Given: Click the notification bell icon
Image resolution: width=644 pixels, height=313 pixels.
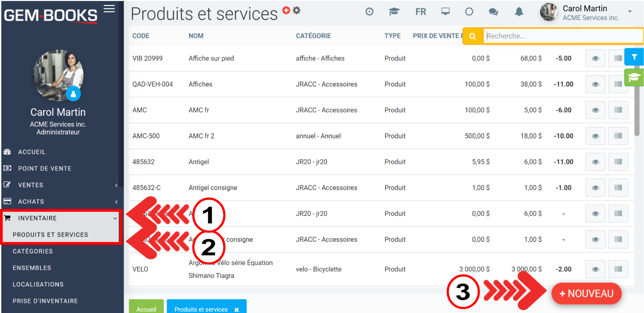Looking at the screenshot, I should click(x=519, y=12).
